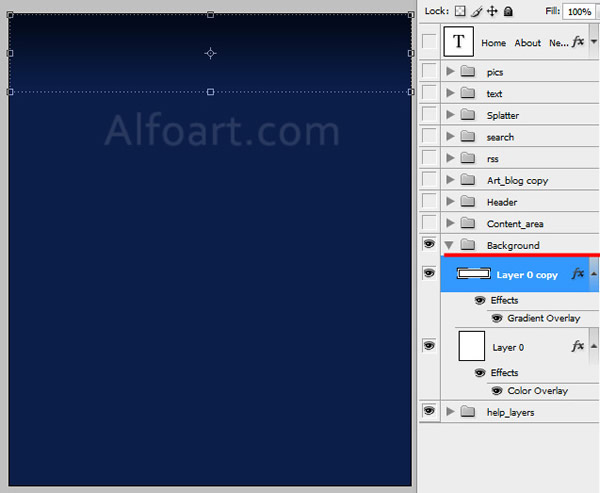Click the Background folder icon
Image resolution: width=600 pixels, height=493 pixels.
(x=468, y=244)
